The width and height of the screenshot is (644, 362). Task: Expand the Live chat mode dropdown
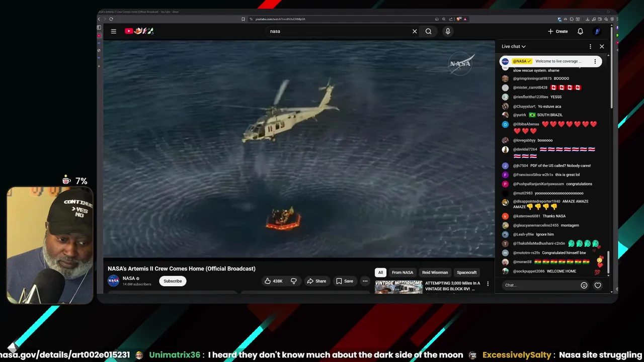tap(514, 46)
